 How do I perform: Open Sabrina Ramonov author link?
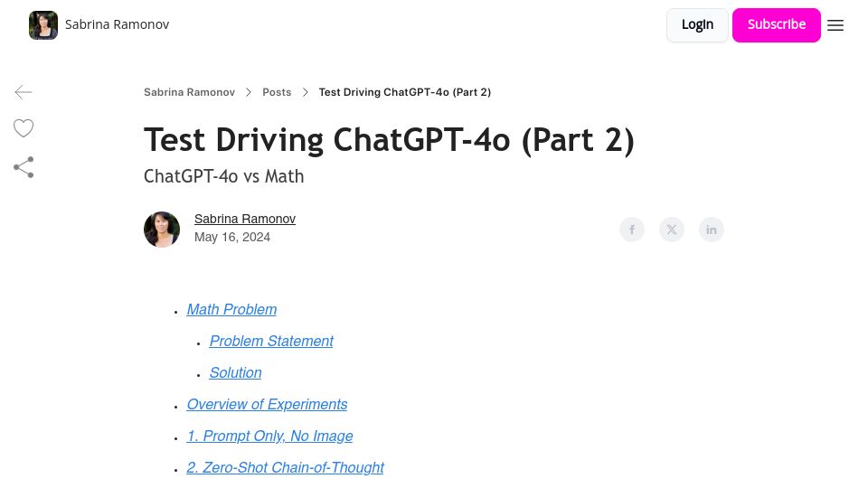click(245, 219)
